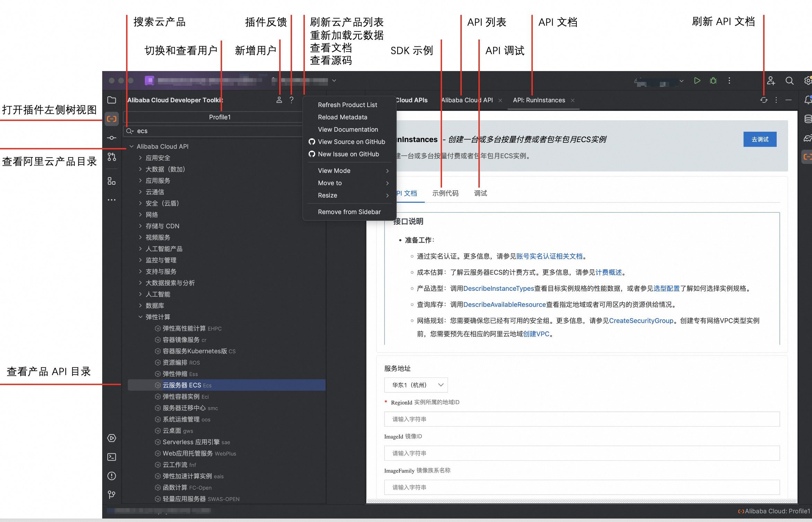Open the Pull Requests sidebar icon
Screen dimensions: 812x522
tap(112, 157)
